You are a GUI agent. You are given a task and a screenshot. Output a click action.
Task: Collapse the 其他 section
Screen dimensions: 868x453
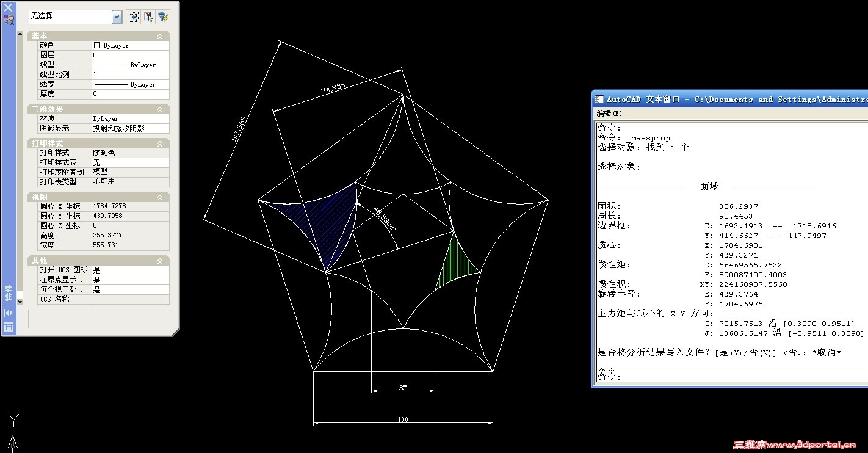pyautogui.click(x=160, y=261)
